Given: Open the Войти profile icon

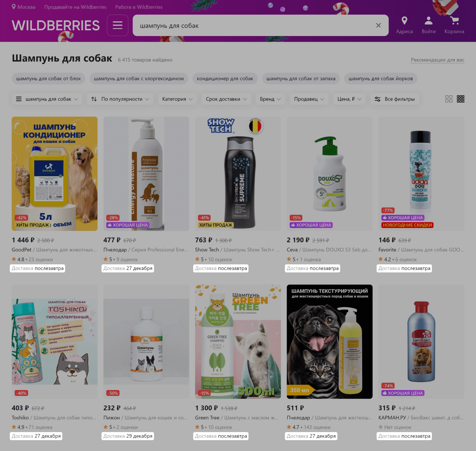Looking at the screenshot, I should pyautogui.click(x=428, y=21).
